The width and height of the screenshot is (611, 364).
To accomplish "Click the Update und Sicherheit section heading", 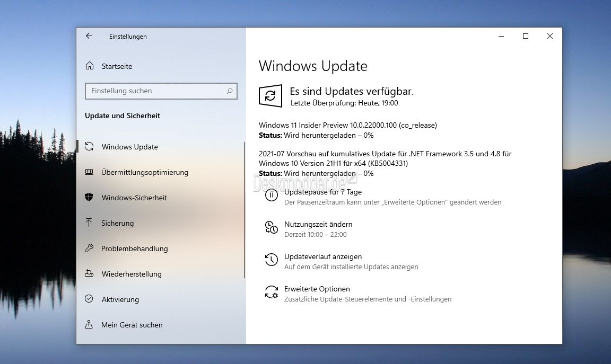I will coord(123,116).
